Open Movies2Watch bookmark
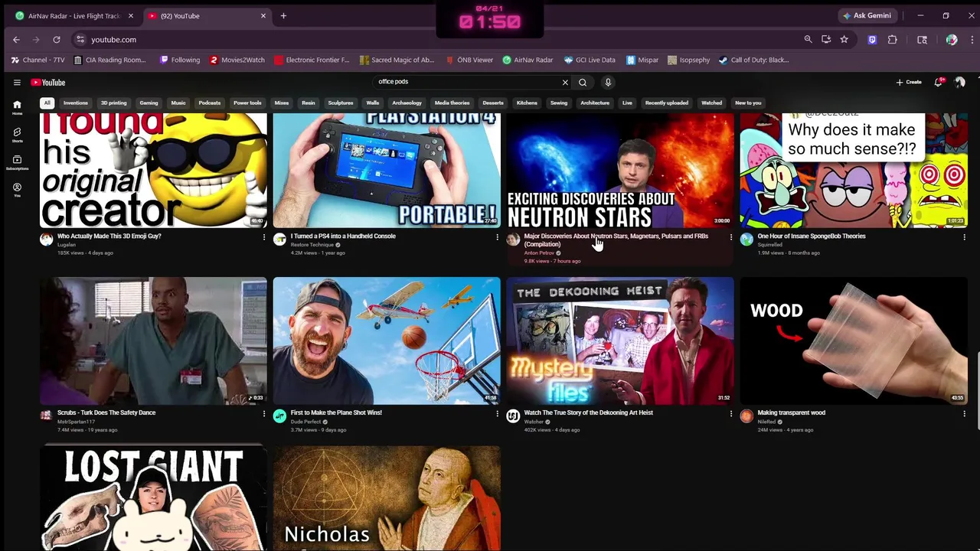The image size is (980, 551). pos(237,60)
